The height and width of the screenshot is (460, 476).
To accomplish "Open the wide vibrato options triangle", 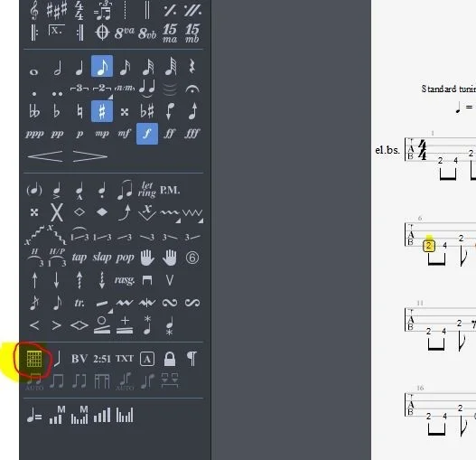I will pyautogui.click(x=201, y=221).
